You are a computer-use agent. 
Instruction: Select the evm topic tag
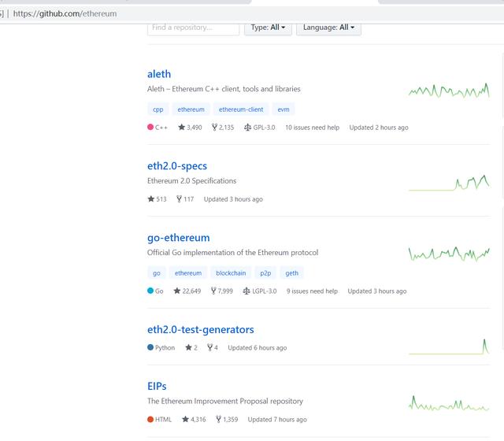[x=283, y=109]
